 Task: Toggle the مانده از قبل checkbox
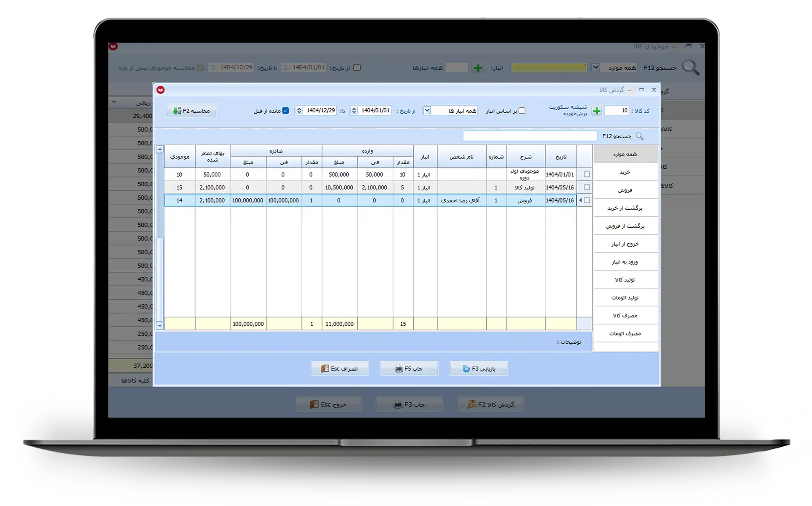[286, 110]
